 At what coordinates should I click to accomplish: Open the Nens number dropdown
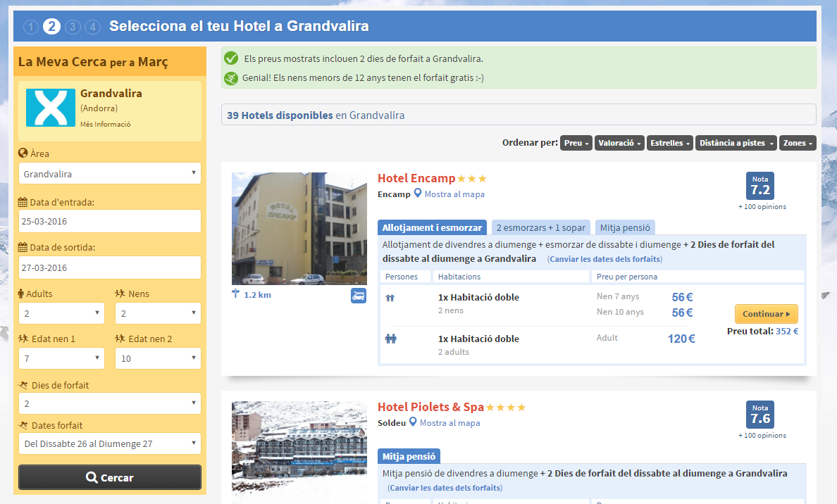(158, 313)
